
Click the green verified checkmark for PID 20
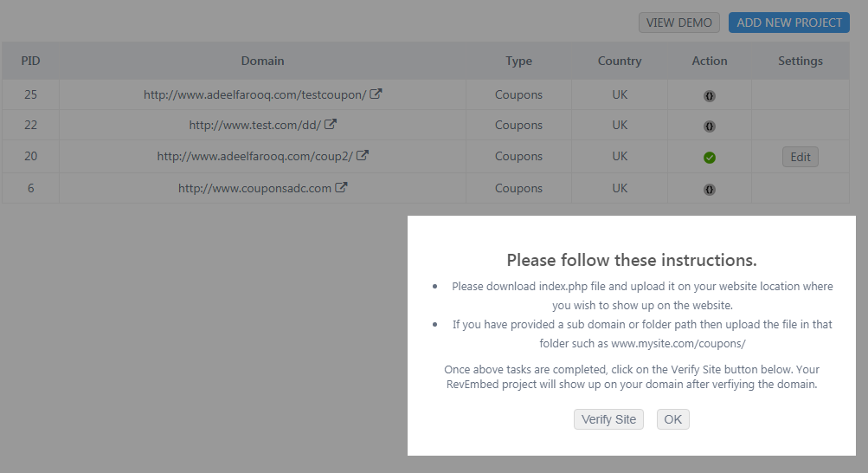pos(710,157)
